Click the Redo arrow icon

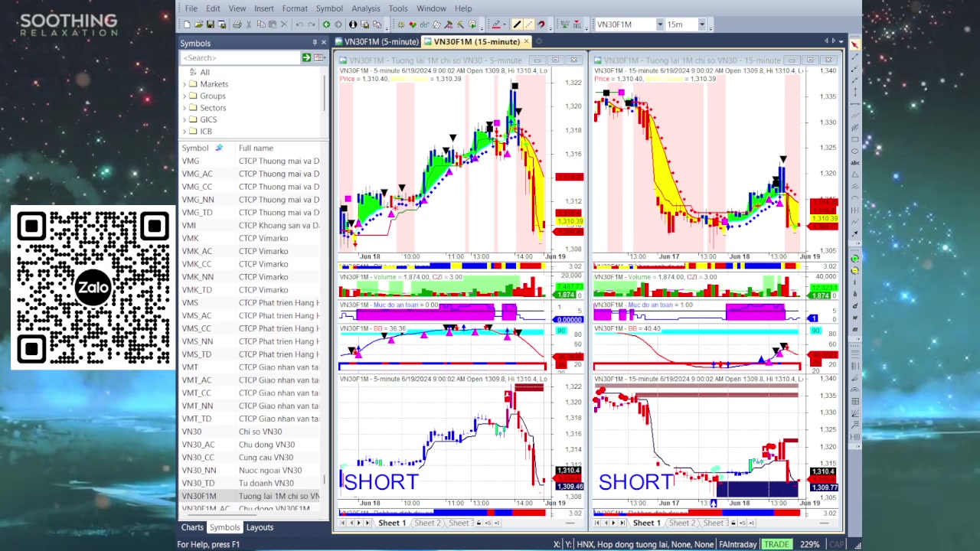click(311, 24)
